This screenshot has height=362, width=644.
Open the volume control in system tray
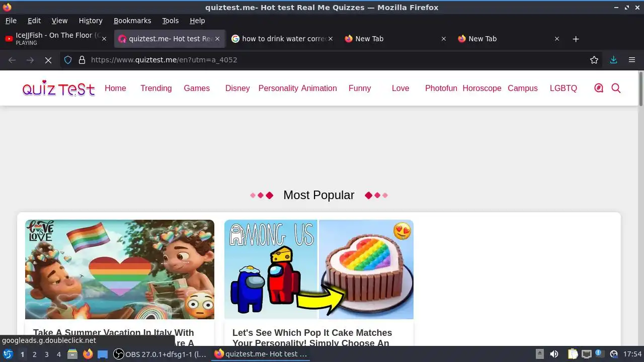coord(554,354)
